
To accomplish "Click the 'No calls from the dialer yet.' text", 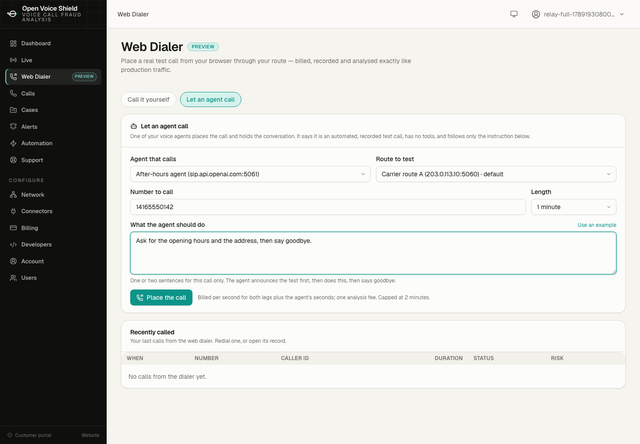I will coord(167,377).
